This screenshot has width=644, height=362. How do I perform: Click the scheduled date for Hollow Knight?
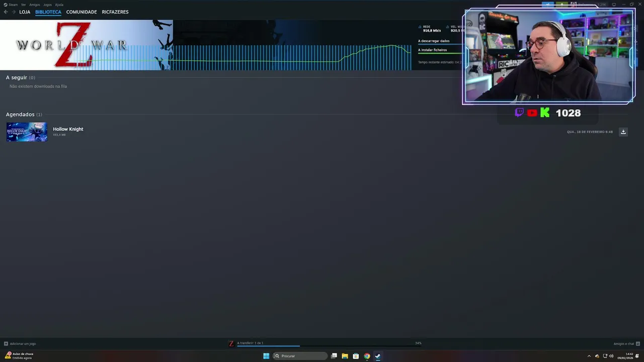tap(590, 132)
